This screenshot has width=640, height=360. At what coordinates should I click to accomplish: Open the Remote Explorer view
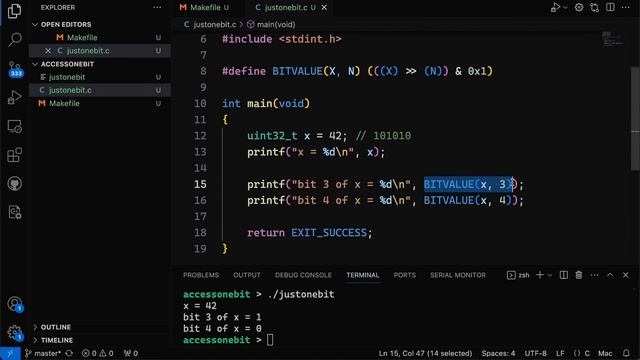click(15, 127)
